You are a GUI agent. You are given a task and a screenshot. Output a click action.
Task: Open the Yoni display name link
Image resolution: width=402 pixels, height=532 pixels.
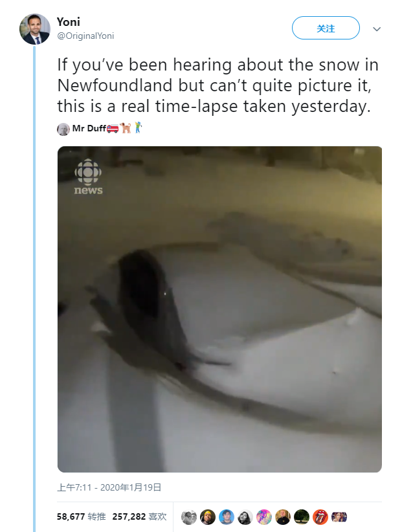coord(69,22)
